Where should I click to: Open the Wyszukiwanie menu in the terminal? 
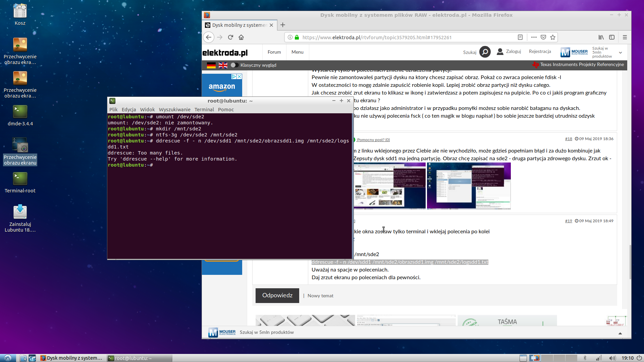point(174,110)
